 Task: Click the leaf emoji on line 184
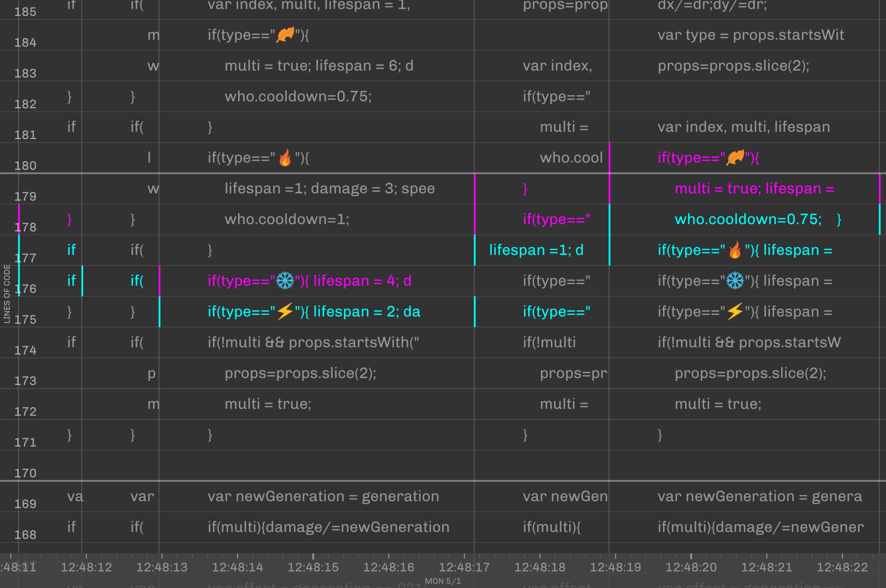(x=285, y=35)
